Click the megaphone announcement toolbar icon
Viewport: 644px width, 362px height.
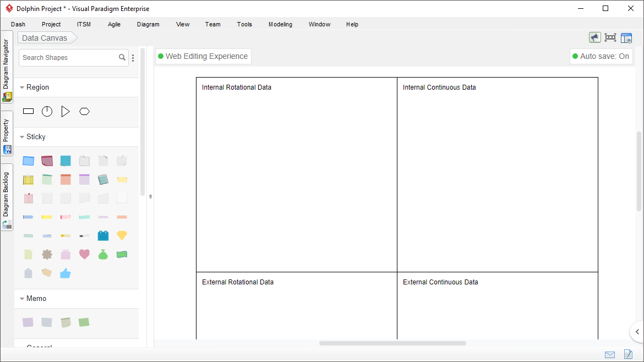tap(594, 37)
